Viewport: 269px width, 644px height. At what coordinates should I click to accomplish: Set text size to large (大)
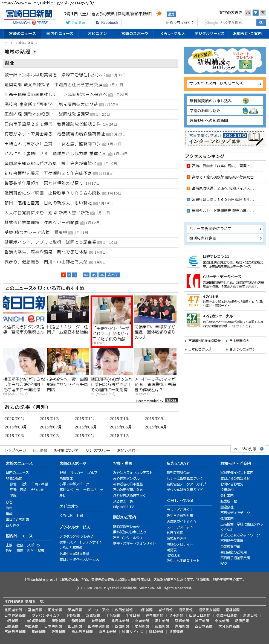point(263,13)
